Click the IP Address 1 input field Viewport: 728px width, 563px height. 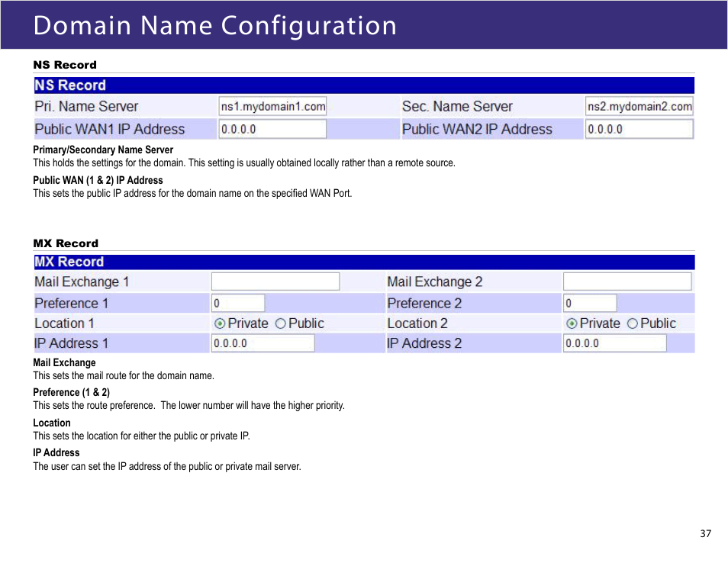click(263, 343)
